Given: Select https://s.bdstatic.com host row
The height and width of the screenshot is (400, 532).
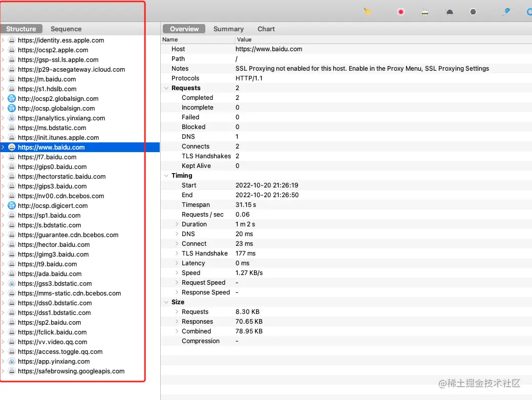Looking at the screenshot, I should click(80, 225).
